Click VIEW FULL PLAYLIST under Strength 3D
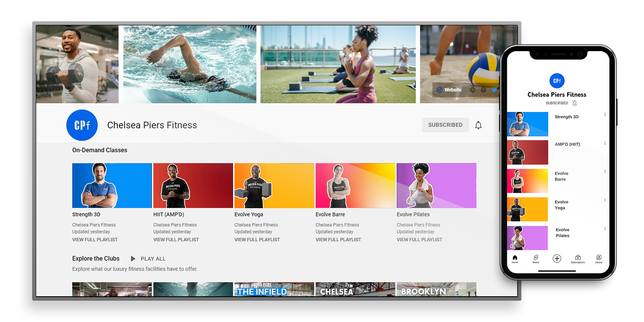Viewport: 644px width, 322px height. 95,239
